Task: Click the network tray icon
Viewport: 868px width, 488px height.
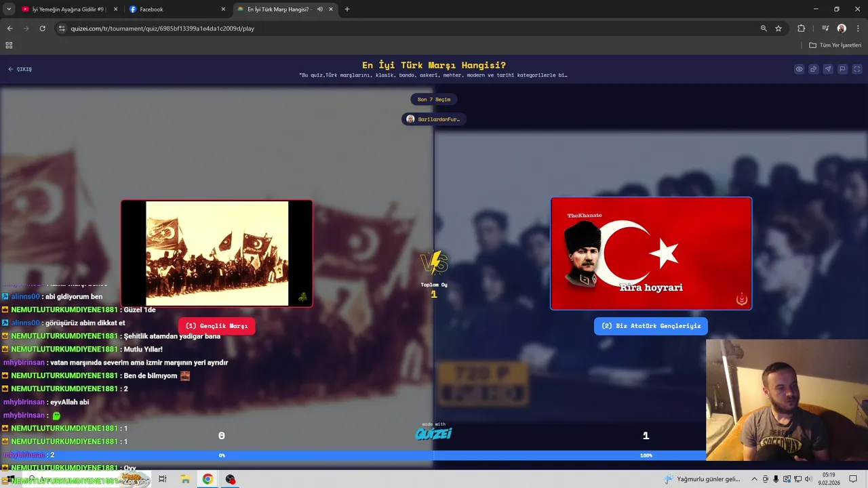Action: (797, 479)
